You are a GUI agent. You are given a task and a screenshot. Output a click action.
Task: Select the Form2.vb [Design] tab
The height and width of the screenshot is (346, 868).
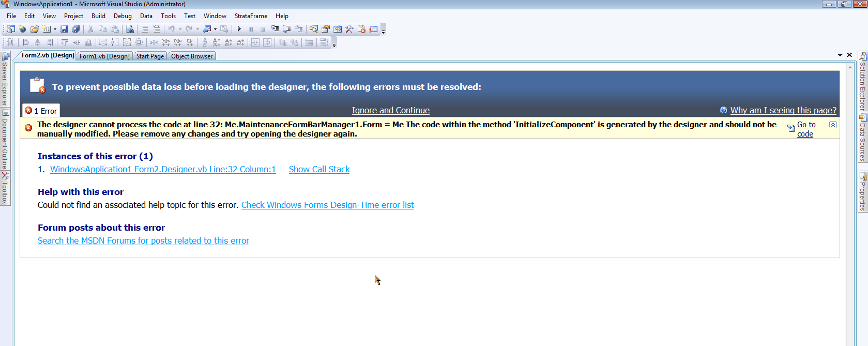pos(48,55)
